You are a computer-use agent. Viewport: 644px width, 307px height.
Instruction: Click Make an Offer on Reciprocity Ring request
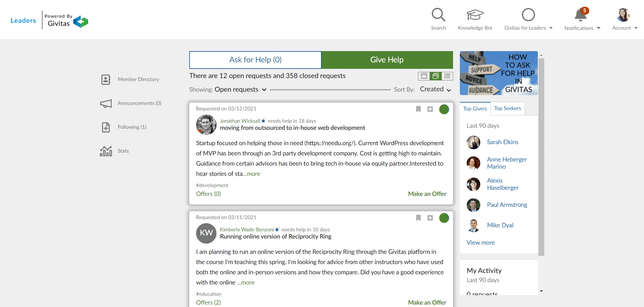pos(427,303)
